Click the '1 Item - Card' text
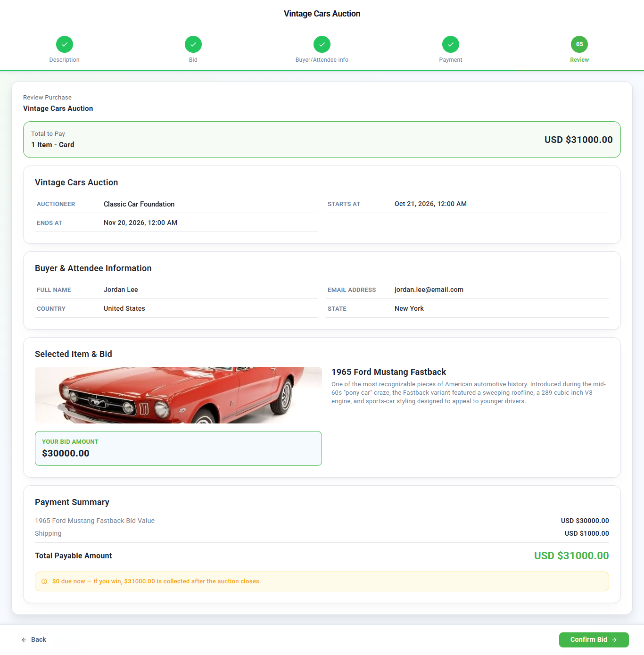Viewport: 644px width, 655px height. pyautogui.click(x=53, y=145)
